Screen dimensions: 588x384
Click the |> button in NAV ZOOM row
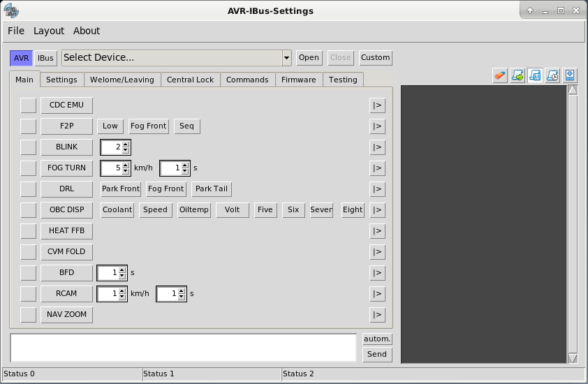pos(377,315)
